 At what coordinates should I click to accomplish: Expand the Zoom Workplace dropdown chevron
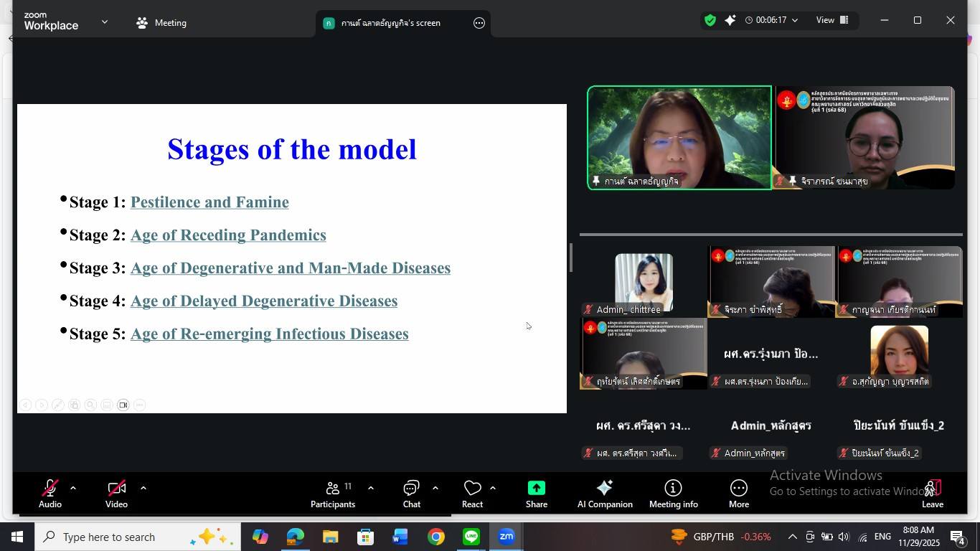[105, 22]
